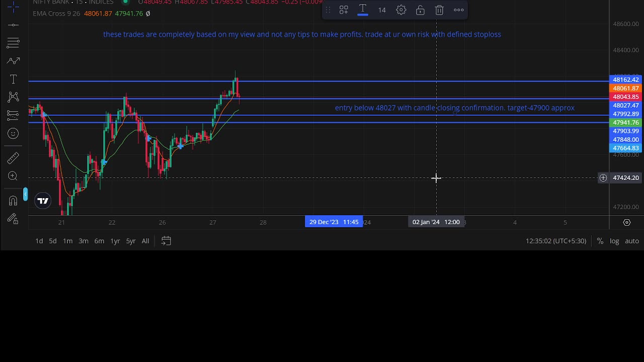
Task: Click the 47424.20 crosshair price label
Action: (x=625, y=178)
